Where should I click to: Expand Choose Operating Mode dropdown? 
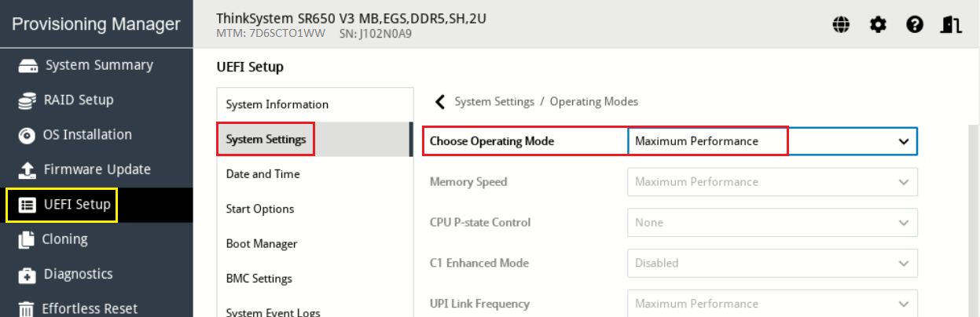tap(903, 141)
